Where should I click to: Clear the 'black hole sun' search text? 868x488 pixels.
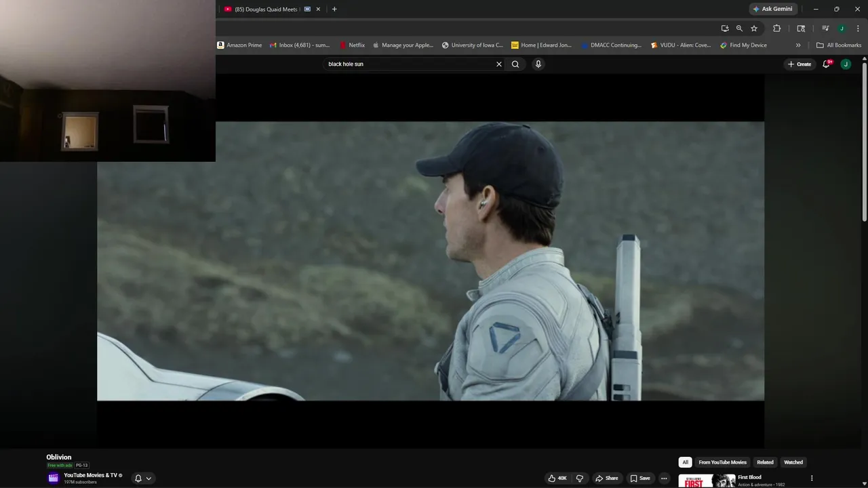point(499,64)
